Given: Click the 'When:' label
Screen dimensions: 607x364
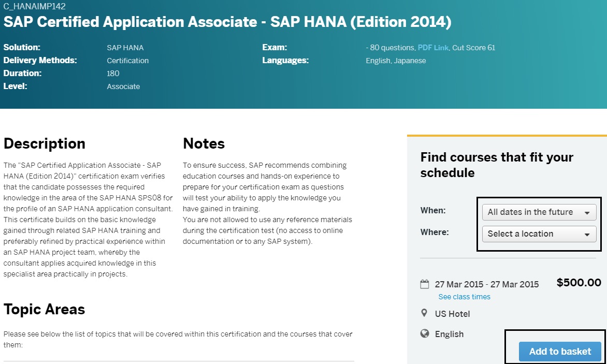Looking at the screenshot, I should 433,210.
